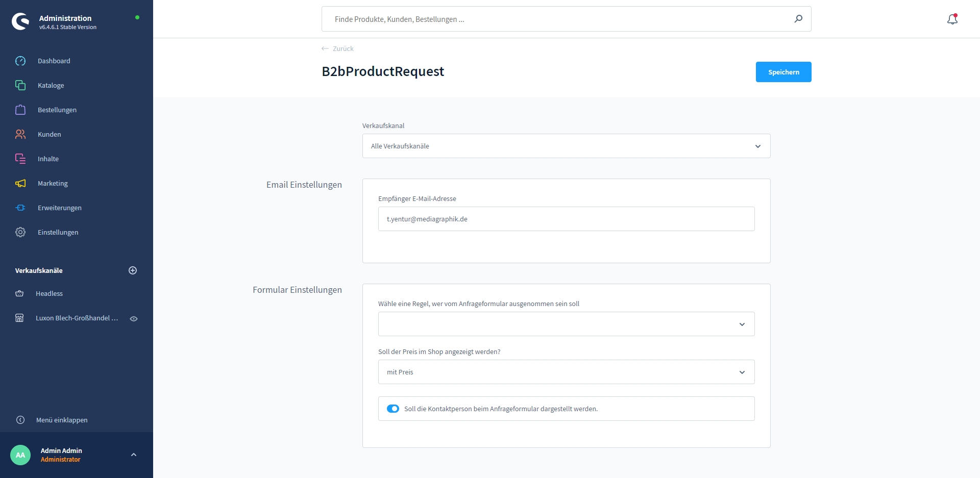Click the recipient email address field
Image resolution: width=980 pixels, height=478 pixels.
click(566, 219)
